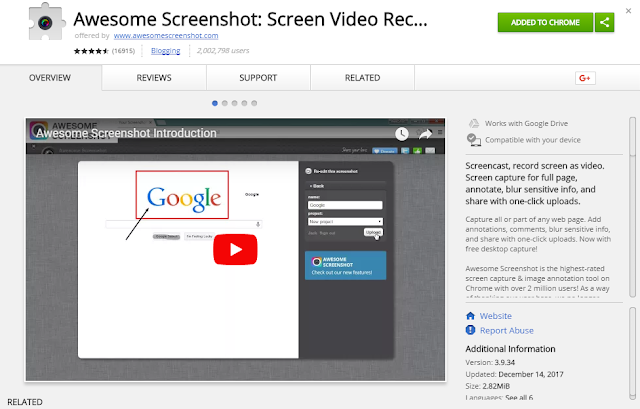Click the Website home icon

(470, 316)
